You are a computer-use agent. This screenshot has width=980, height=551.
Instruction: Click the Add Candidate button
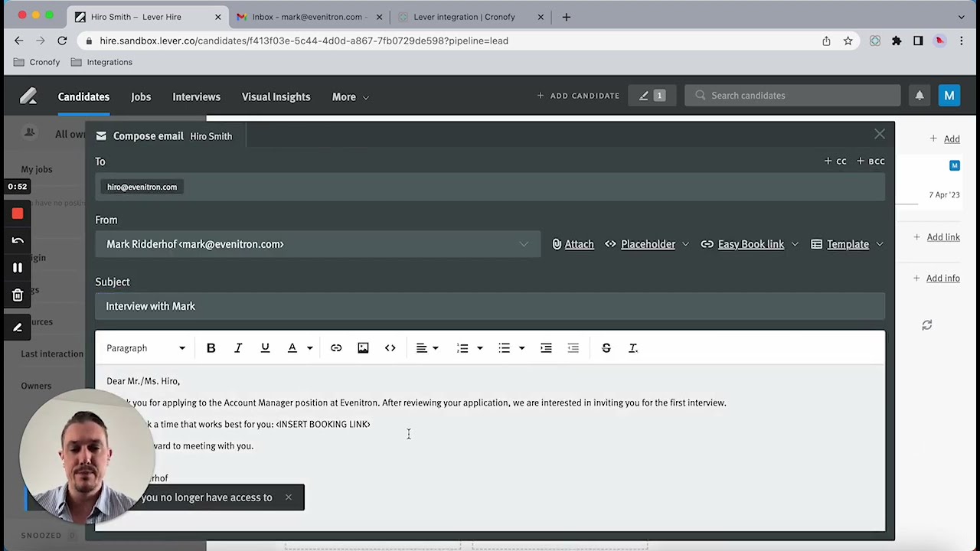[578, 96]
